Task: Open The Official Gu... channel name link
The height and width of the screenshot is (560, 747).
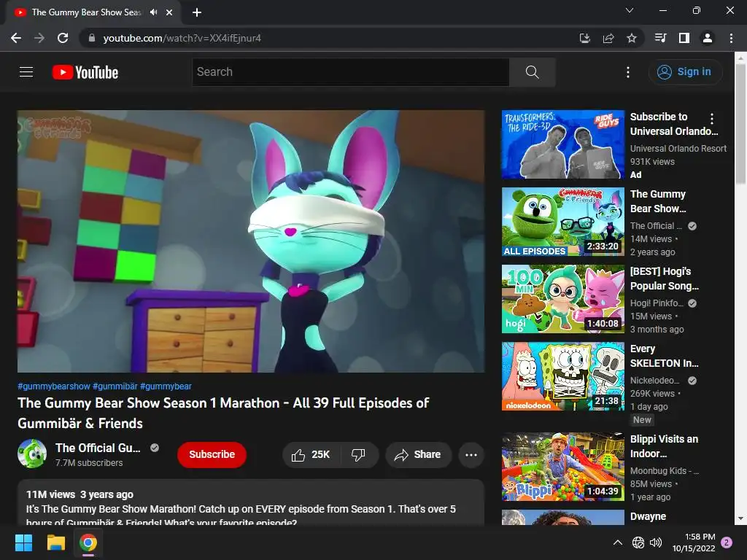Action: [98, 448]
